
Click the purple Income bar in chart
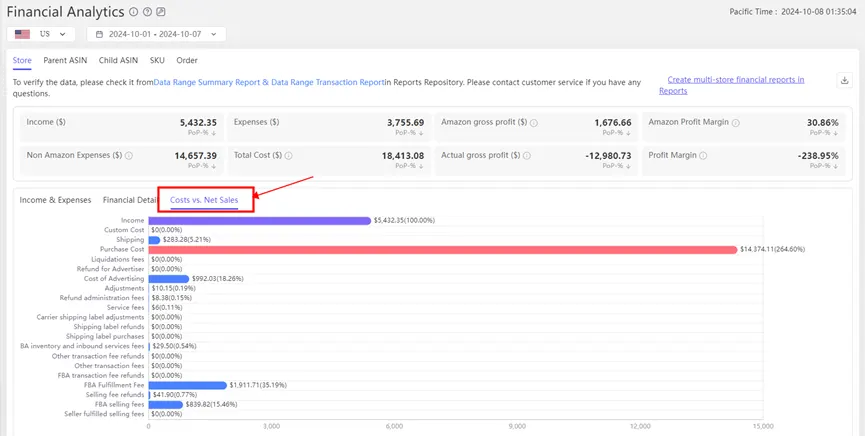coord(259,221)
